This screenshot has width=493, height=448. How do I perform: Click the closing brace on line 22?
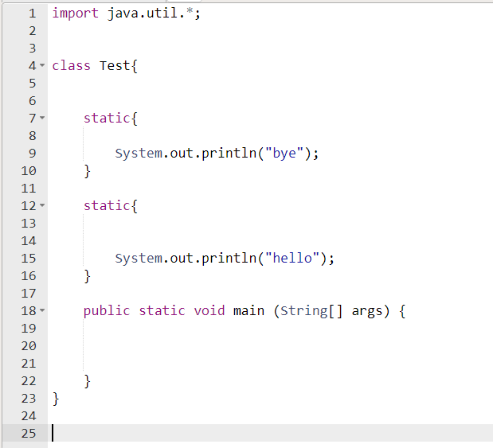pyautogui.click(x=88, y=381)
